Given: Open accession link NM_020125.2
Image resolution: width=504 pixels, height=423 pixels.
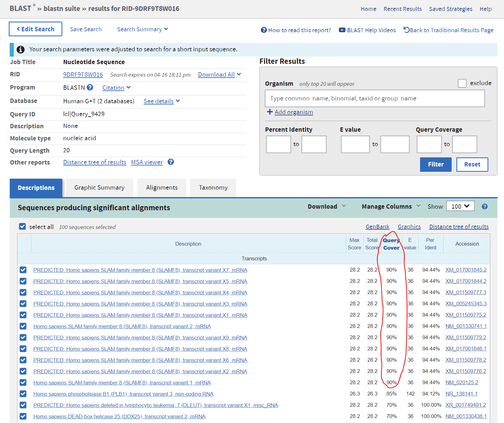Looking at the screenshot, I should tap(462, 383).
